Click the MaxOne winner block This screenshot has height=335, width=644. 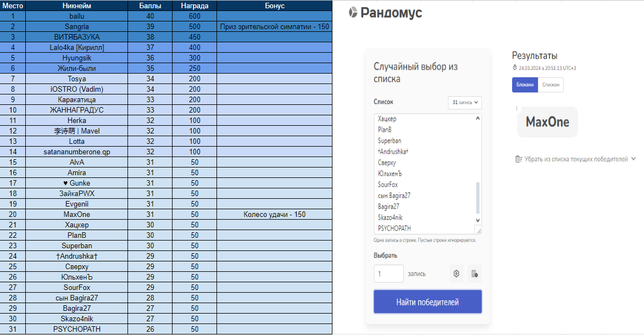pos(547,121)
